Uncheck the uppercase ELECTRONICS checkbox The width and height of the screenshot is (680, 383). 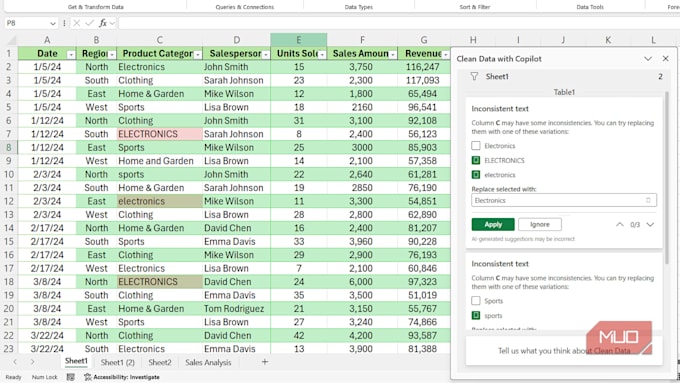[476, 160]
